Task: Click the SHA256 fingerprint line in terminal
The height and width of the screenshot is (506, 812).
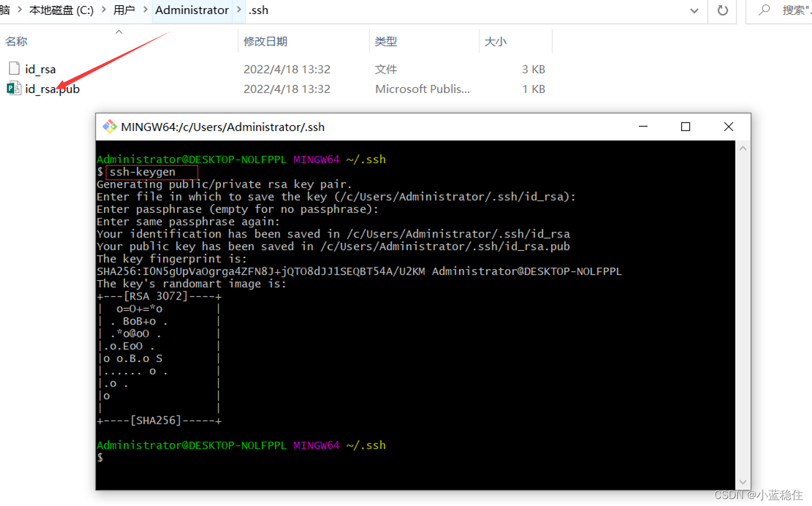Action: (360, 271)
